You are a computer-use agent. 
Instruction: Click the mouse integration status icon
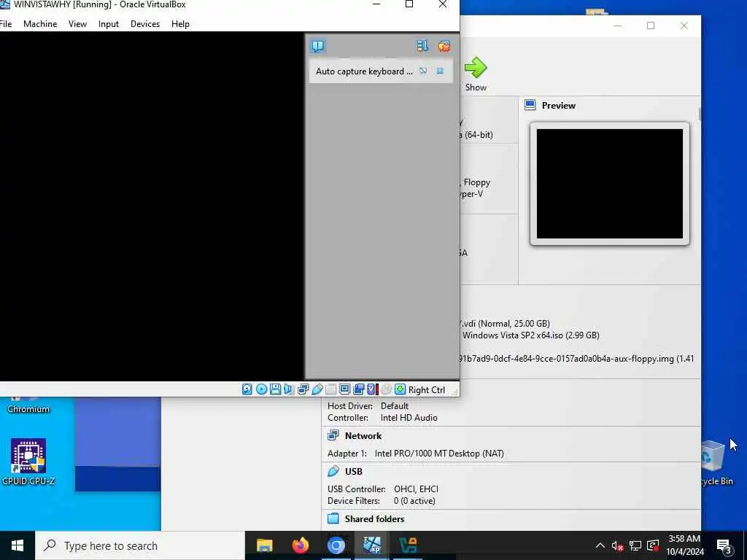tap(386, 389)
